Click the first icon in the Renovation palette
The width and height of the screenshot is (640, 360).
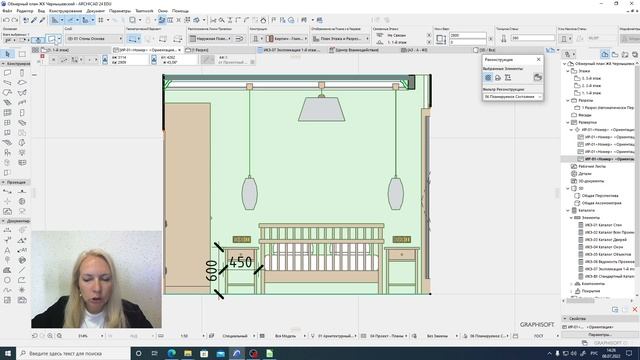coord(488,78)
